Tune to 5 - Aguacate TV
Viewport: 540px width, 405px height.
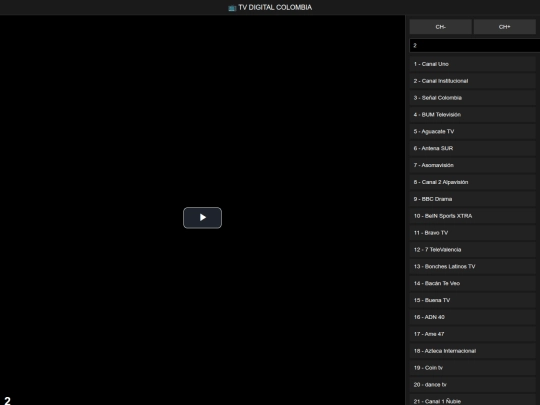[x=472, y=132]
